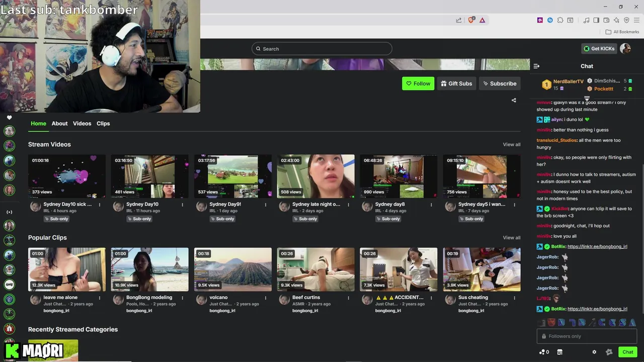Image resolution: width=644 pixels, height=362 pixels.
Task: Expand the gift leaderboard arrow below Pockettt
Action: pyautogui.click(x=587, y=98)
